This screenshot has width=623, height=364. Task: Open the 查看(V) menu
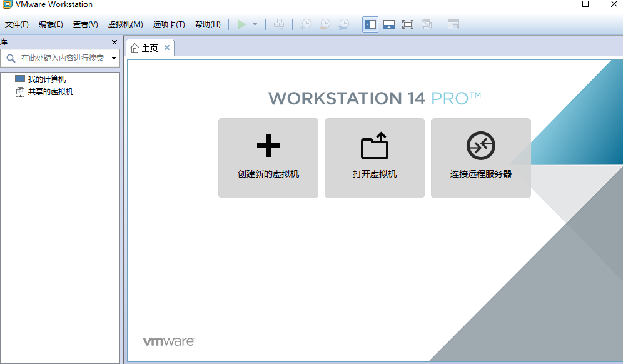point(86,24)
